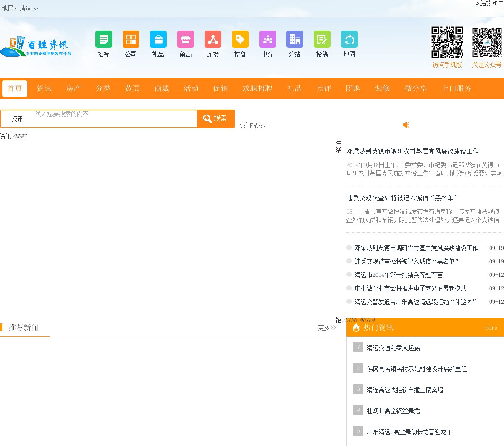Screen dimensions: 504x446
Task: Click the 访问手机版 QR code
Action: tap(447, 42)
